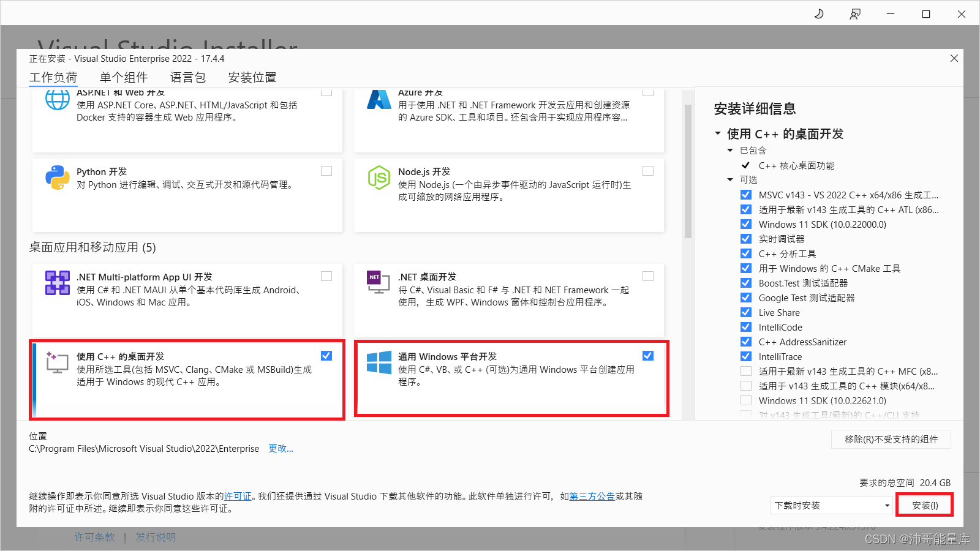This screenshot has height=551, width=980.
Task: Click the Node.js development logo icon
Action: 379,178
